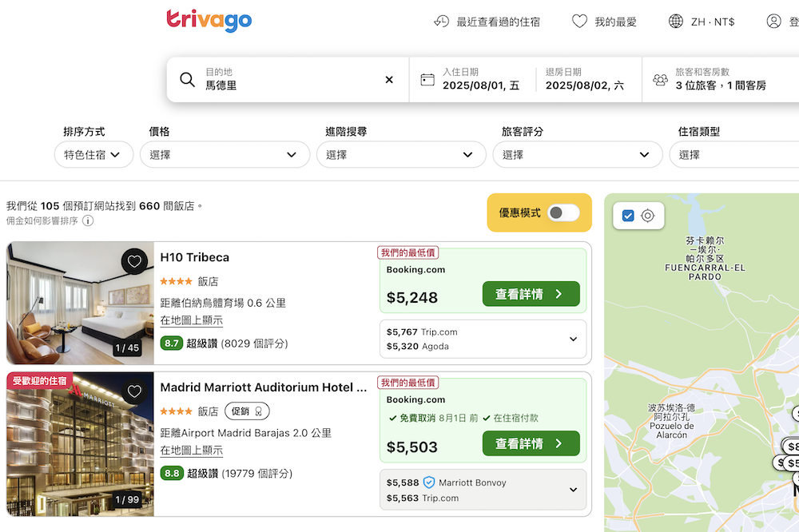Click the globe language and currency icon

(x=676, y=22)
